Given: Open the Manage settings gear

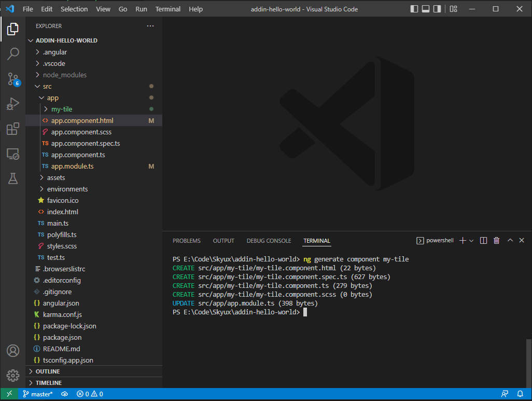Looking at the screenshot, I should click(x=13, y=375).
